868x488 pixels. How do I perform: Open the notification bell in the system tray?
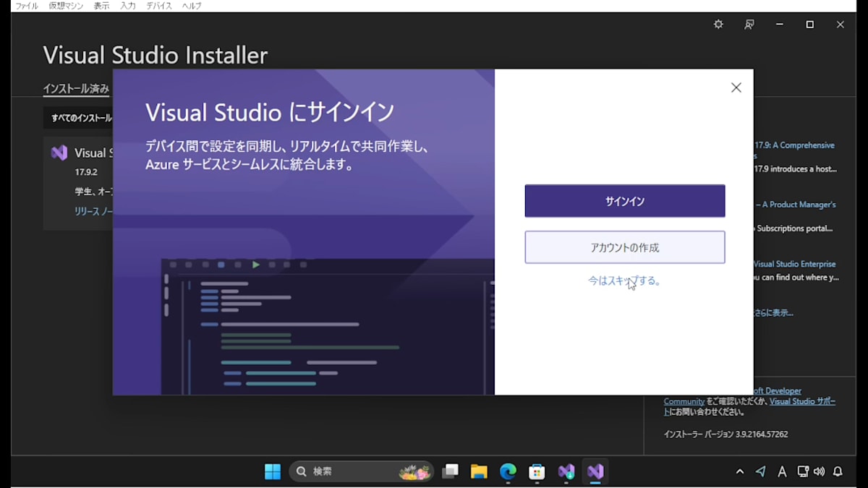click(839, 471)
